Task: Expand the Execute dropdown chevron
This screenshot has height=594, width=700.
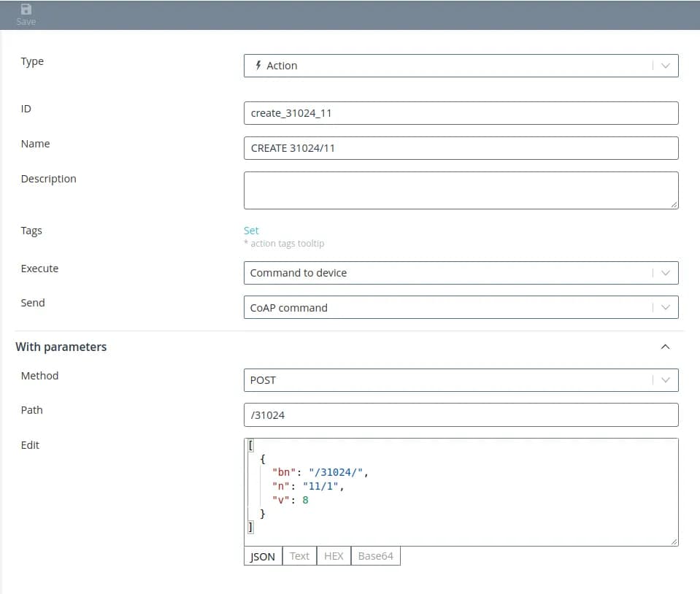Action: pos(665,273)
